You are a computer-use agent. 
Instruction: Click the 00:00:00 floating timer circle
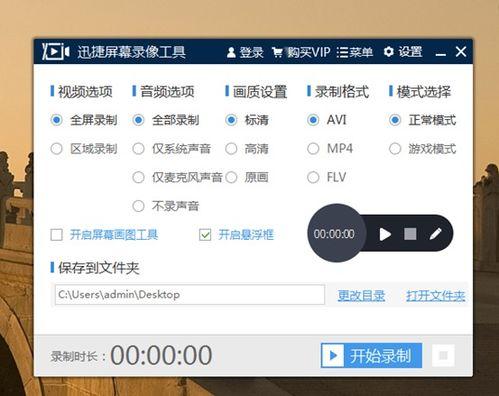(x=337, y=233)
